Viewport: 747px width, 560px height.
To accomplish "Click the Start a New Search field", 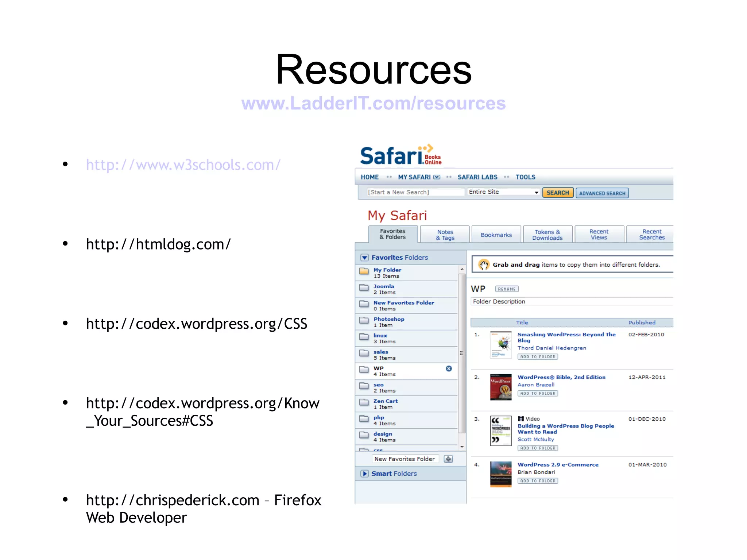I will [x=415, y=192].
